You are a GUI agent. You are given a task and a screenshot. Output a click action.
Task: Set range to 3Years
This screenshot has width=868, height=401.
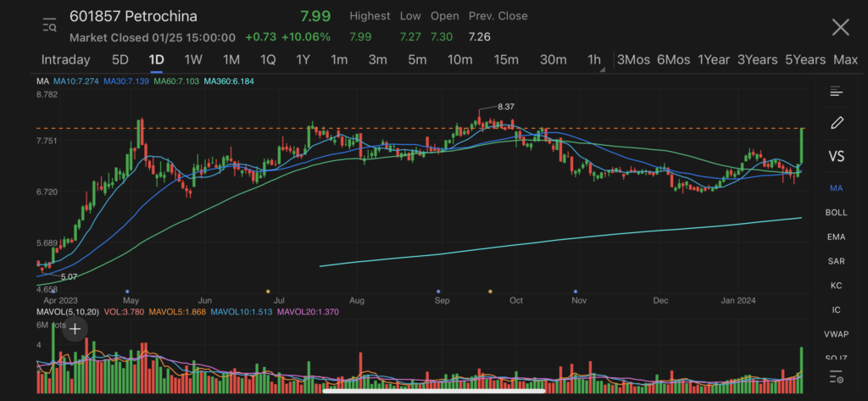pyautogui.click(x=757, y=60)
